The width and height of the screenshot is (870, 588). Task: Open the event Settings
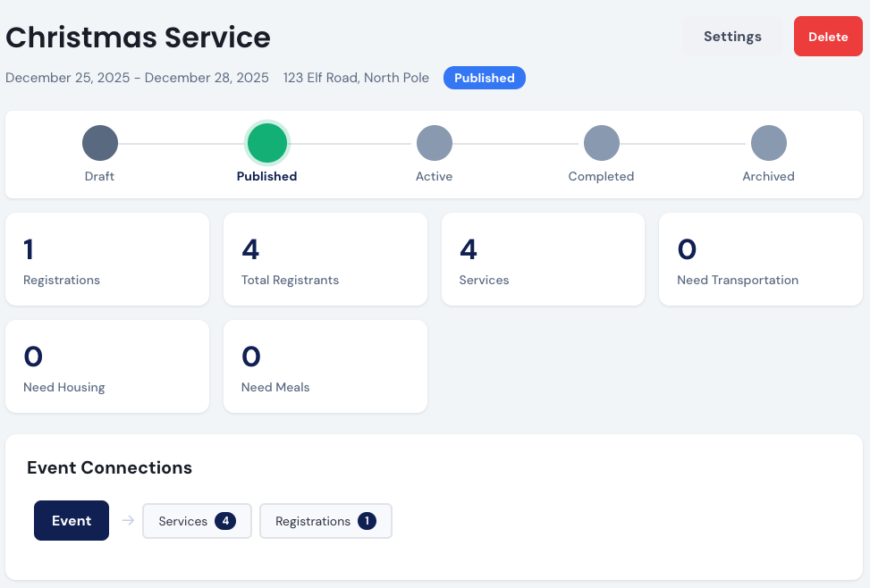point(732,37)
